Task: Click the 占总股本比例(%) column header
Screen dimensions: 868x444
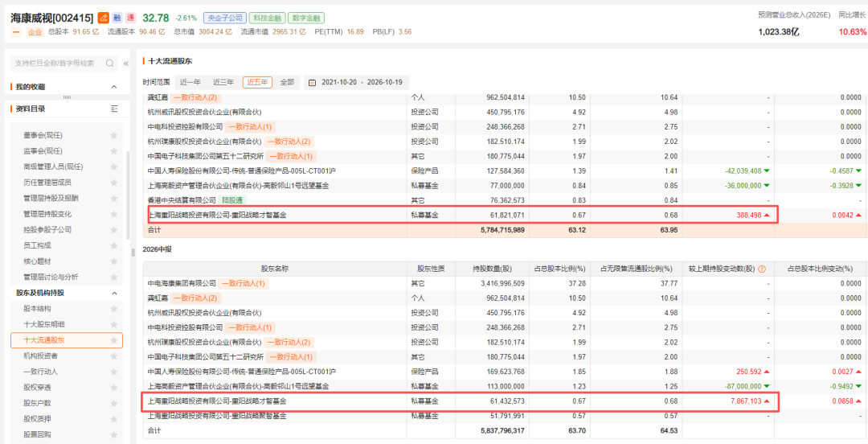Action: [x=559, y=269]
